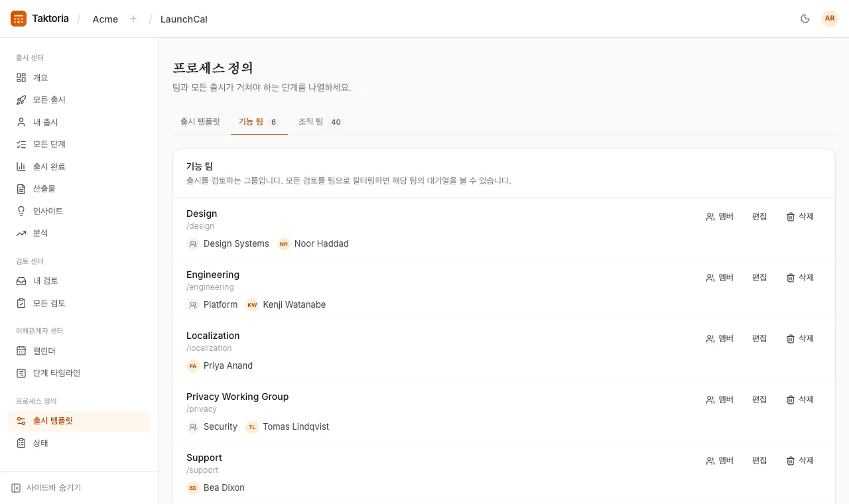
Task: Open 산출물 document item
Action: [79, 188]
